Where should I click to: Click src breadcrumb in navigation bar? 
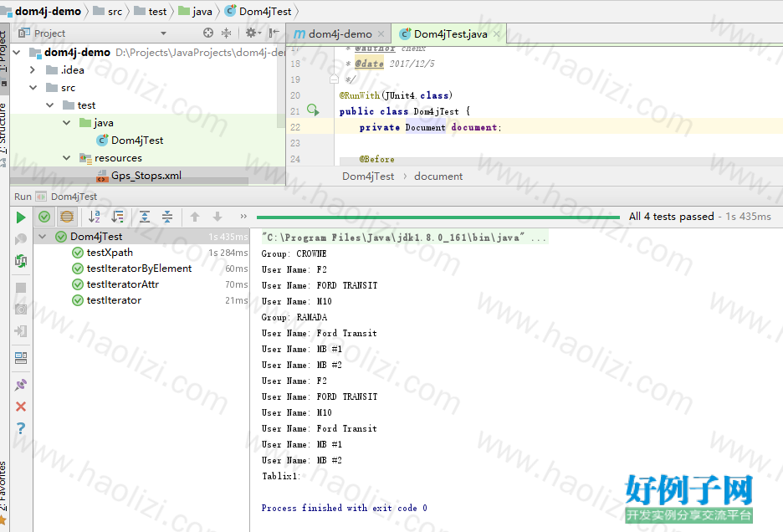click(108, 11)
